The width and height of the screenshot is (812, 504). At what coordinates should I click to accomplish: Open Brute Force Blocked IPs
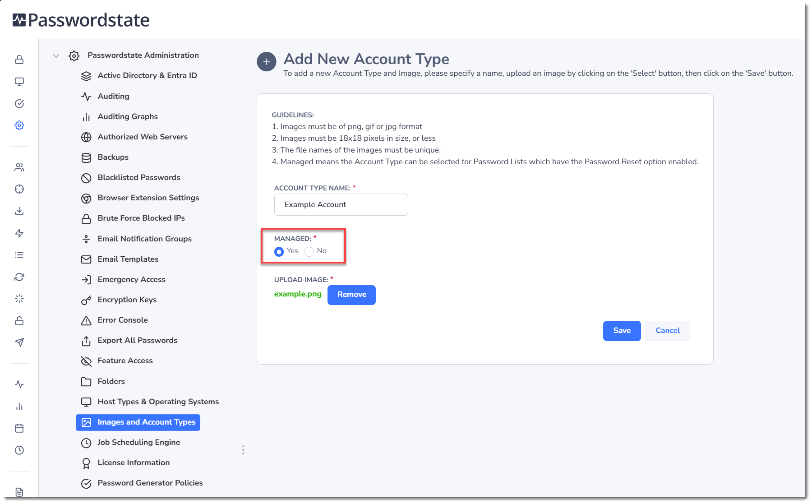click(x=141, y=218)
